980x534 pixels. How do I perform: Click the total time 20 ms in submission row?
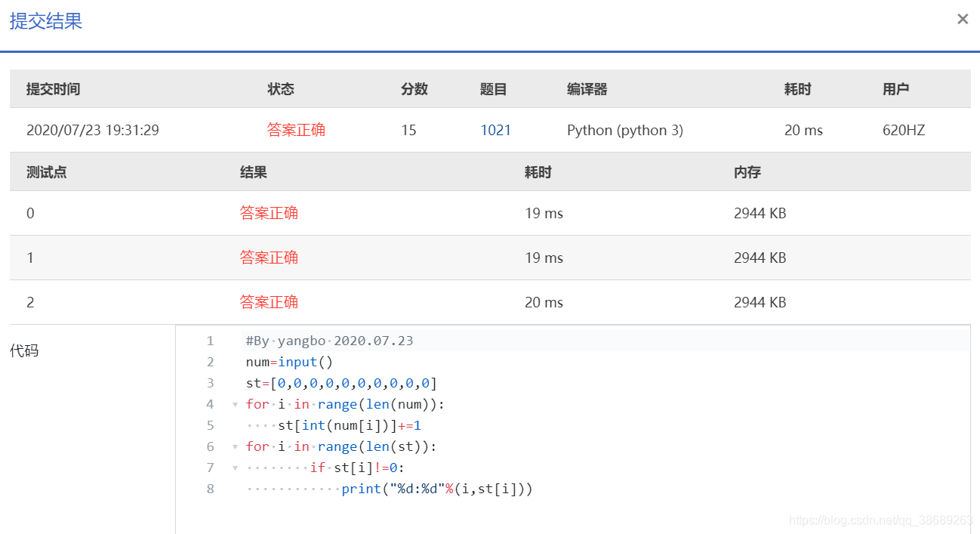(803, 130)
